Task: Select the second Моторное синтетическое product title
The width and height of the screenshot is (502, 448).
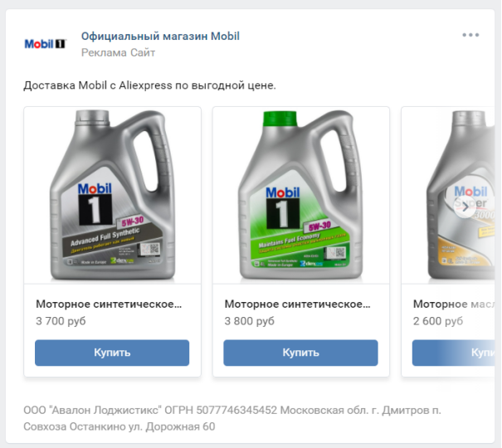Action: [x=296, y=304]
